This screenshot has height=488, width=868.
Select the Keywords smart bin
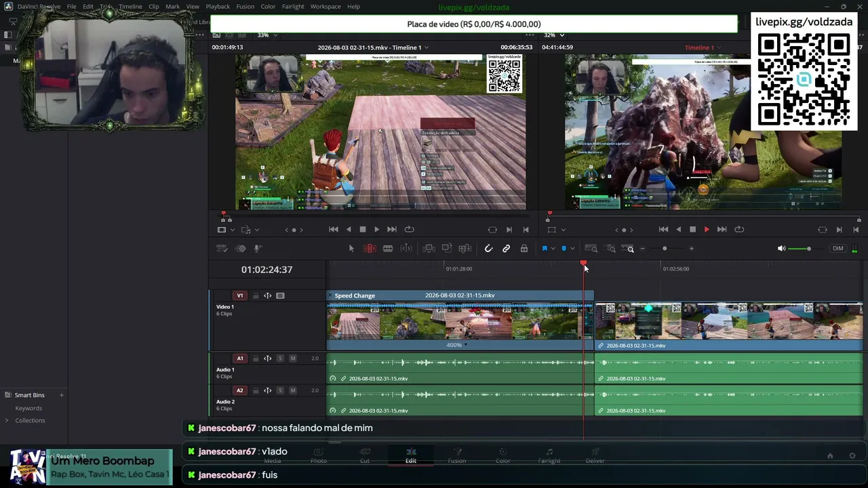pos(28,408)
